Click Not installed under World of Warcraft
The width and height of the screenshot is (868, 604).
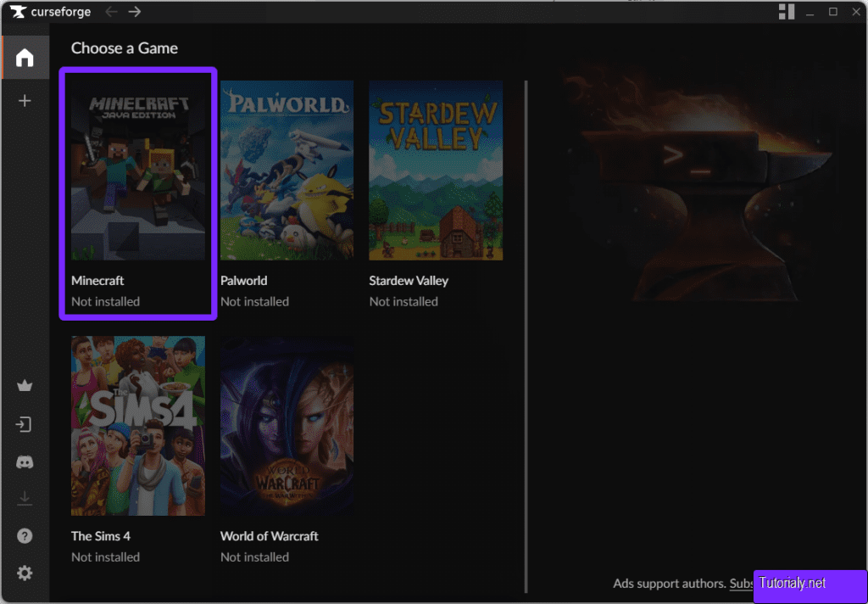tap(254, 556)
